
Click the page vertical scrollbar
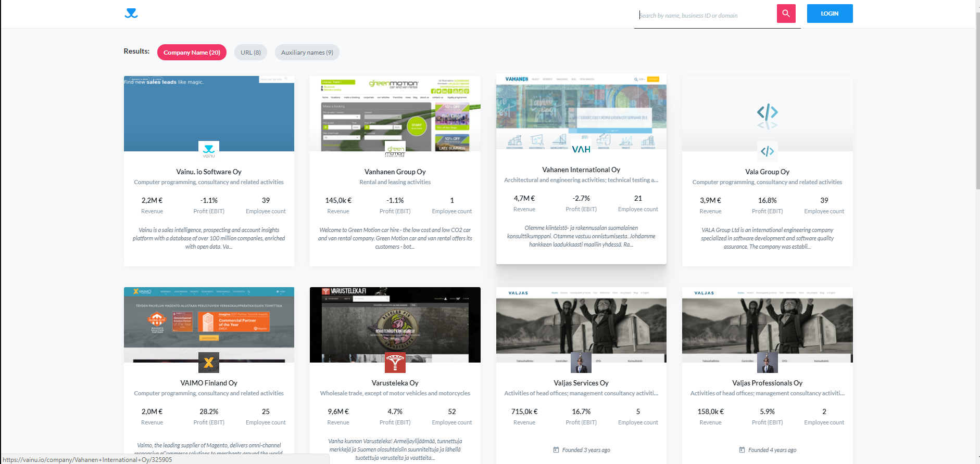(x=977, y=104)
